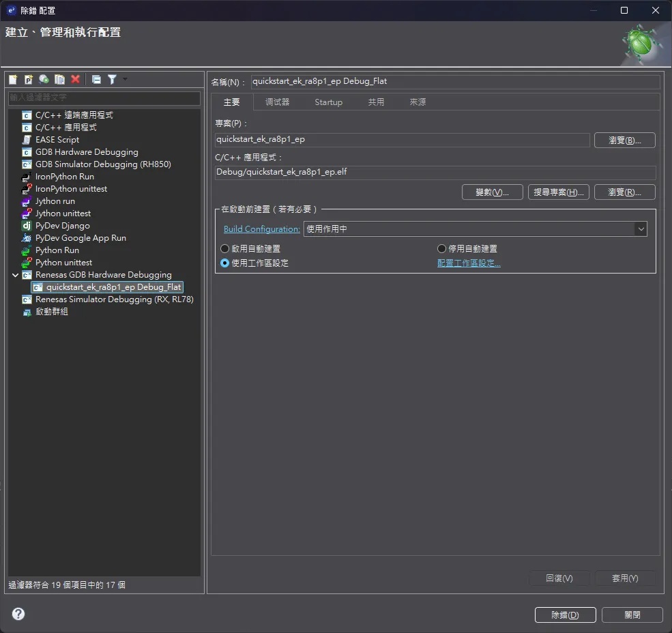Click the red X delete configuration icon
The image size is (672, 633).
pos(75,79)
